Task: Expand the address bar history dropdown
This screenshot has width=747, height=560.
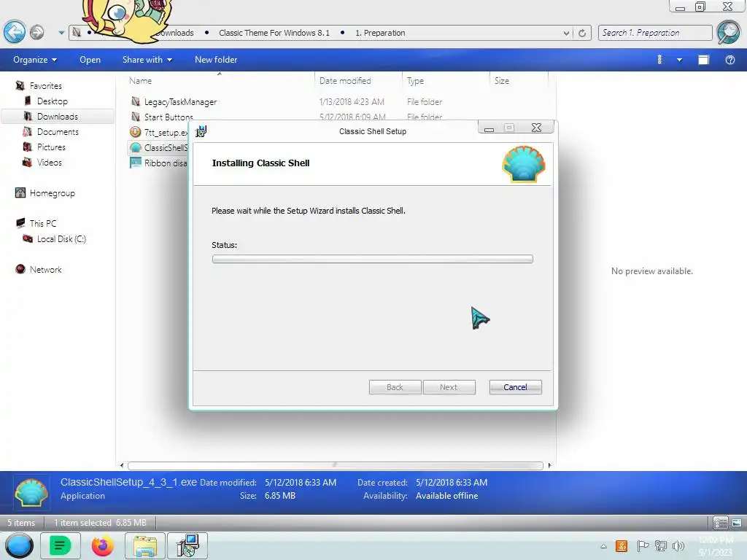Action: pyautogui.click(x=566, y=33)
